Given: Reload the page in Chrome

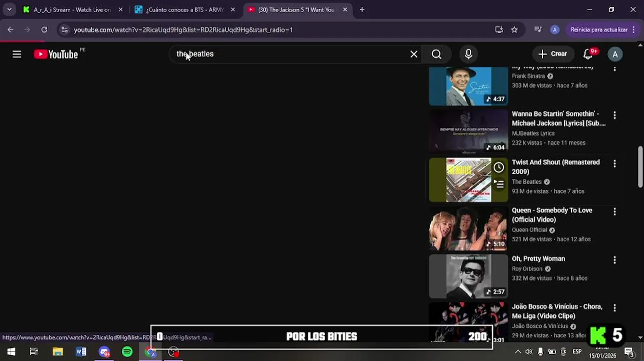Looking at the screenshot, I should coord(44,30).
